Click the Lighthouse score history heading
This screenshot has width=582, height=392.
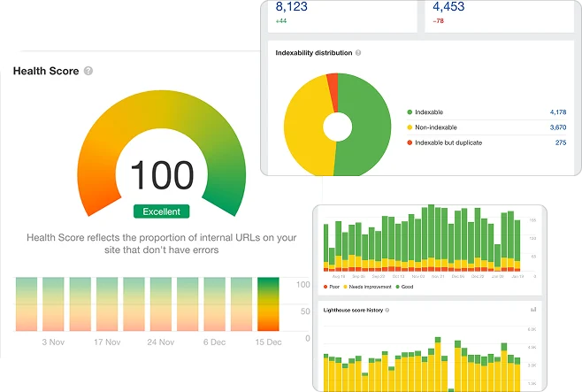tap(353, 310)
